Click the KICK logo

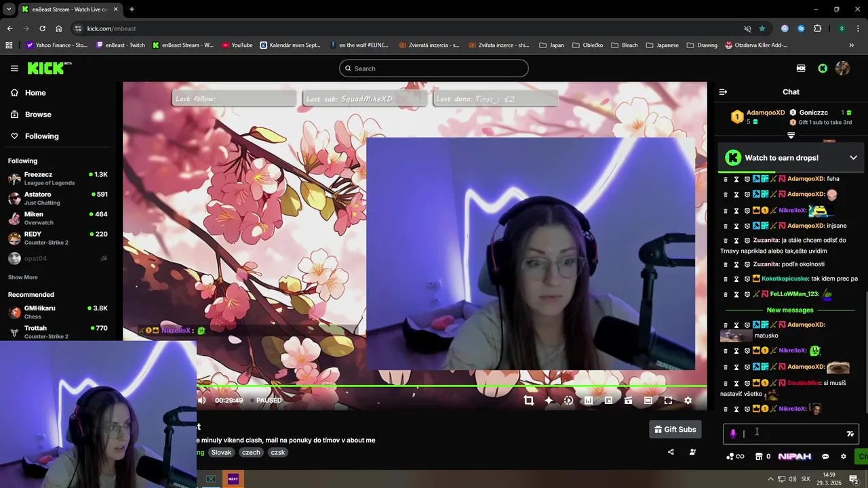[49, 68]
